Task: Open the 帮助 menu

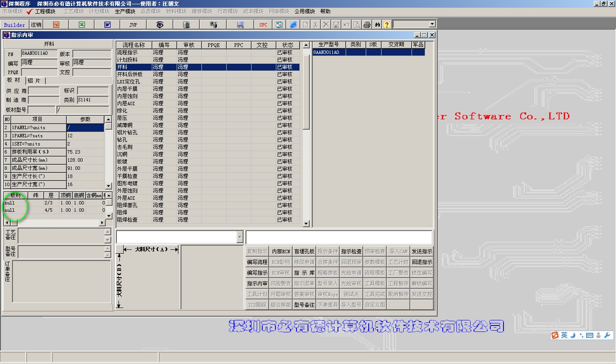Action: (x=326, y=12)
